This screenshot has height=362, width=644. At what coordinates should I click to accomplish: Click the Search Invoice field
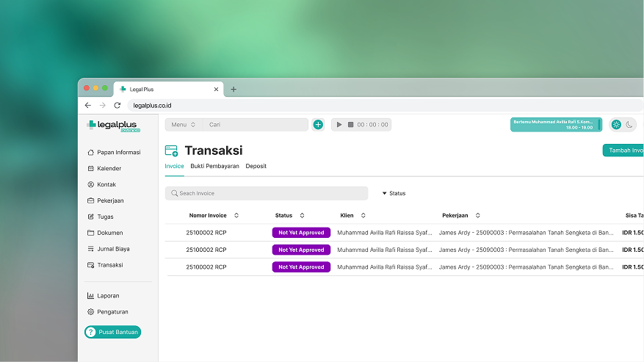point(266,193)
